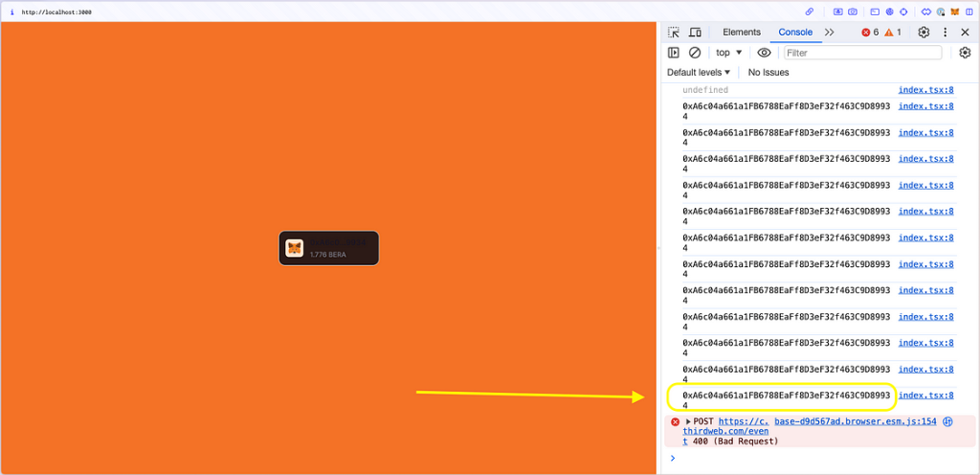
Task: Click the MetaMask fox extension icon
Action: coord(954,11)
